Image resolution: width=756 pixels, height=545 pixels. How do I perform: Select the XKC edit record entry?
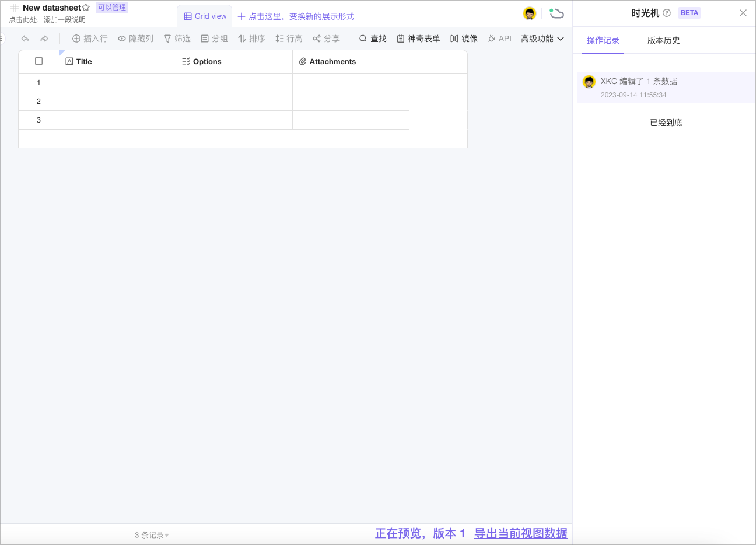666,88
